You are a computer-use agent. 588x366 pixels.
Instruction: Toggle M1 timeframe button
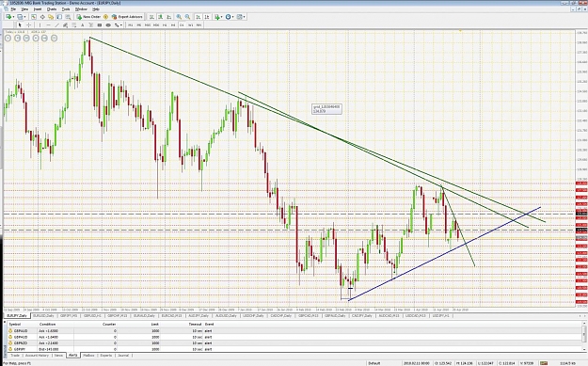point(131,25)
